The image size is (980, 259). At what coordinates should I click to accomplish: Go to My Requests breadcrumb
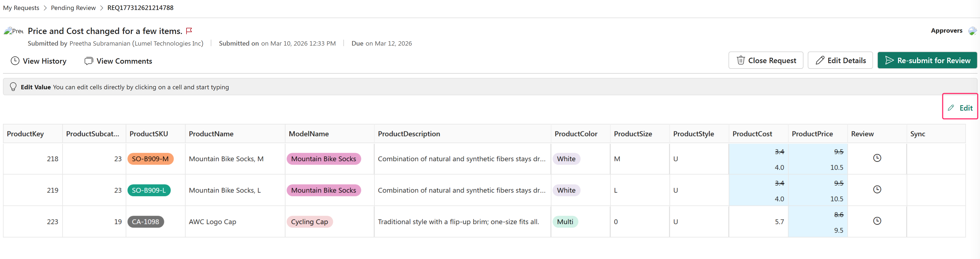[x=21, y=8]
